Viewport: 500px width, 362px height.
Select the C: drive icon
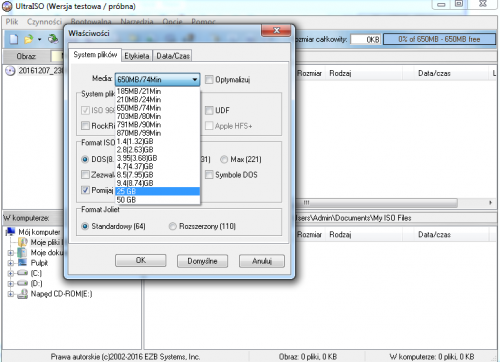(22, 273)
